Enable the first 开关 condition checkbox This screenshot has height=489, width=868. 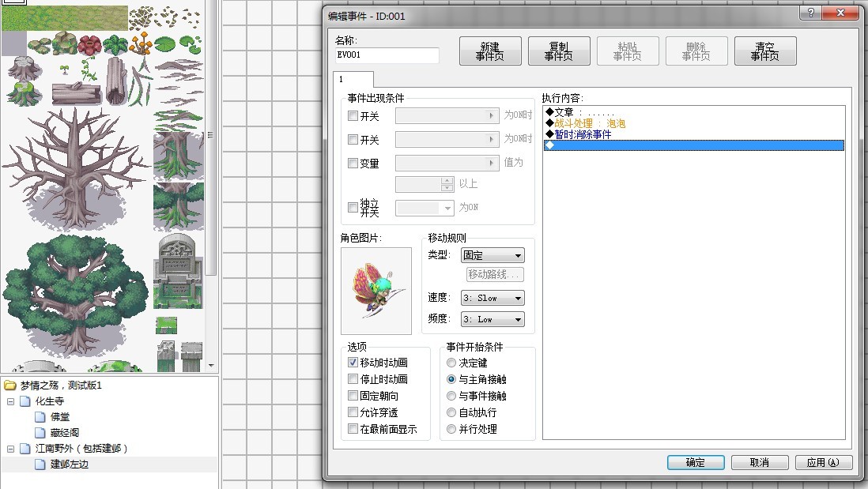(353, 115)
